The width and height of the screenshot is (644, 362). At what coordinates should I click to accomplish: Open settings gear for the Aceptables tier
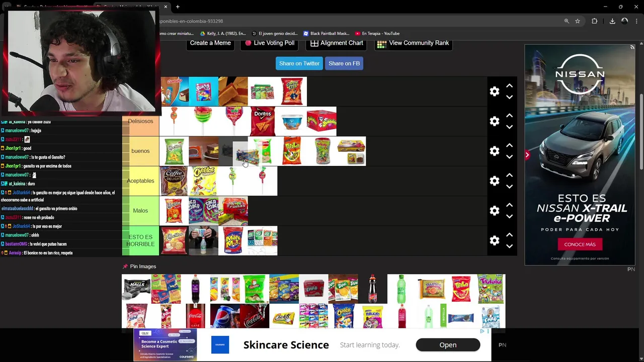[495, 181]
